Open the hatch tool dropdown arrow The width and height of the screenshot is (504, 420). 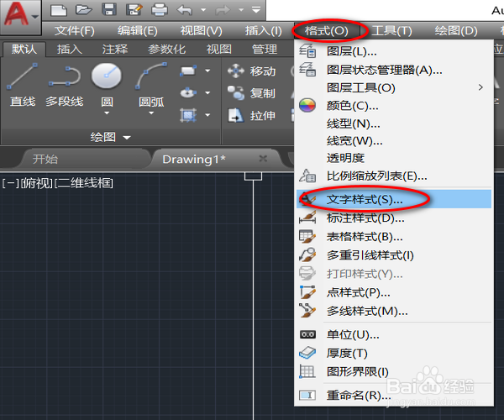click(x=207, y=115)
